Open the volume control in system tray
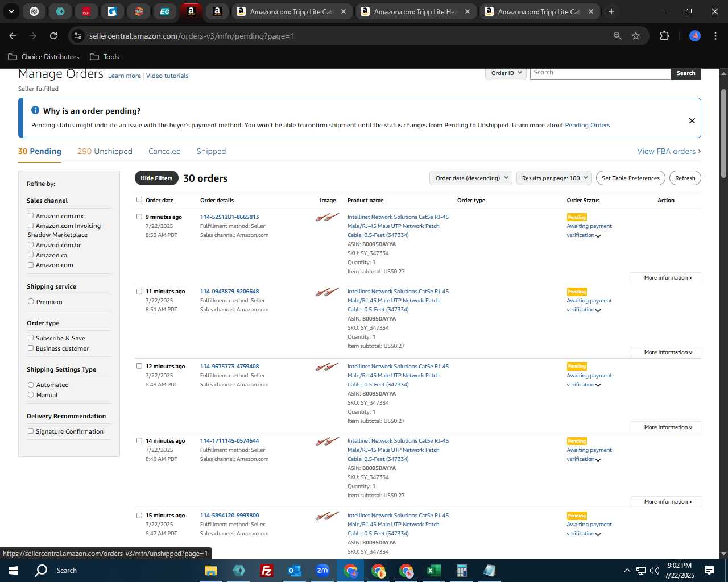 [655, 571]
